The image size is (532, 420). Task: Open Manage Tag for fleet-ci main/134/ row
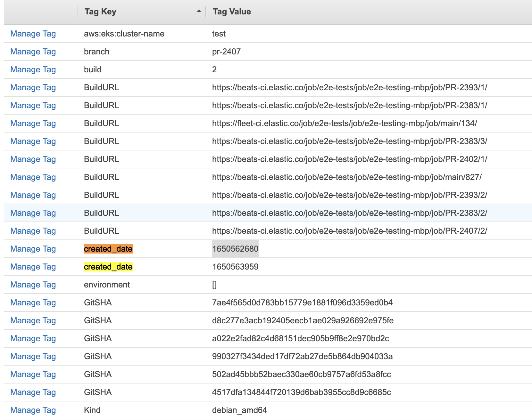33,123
